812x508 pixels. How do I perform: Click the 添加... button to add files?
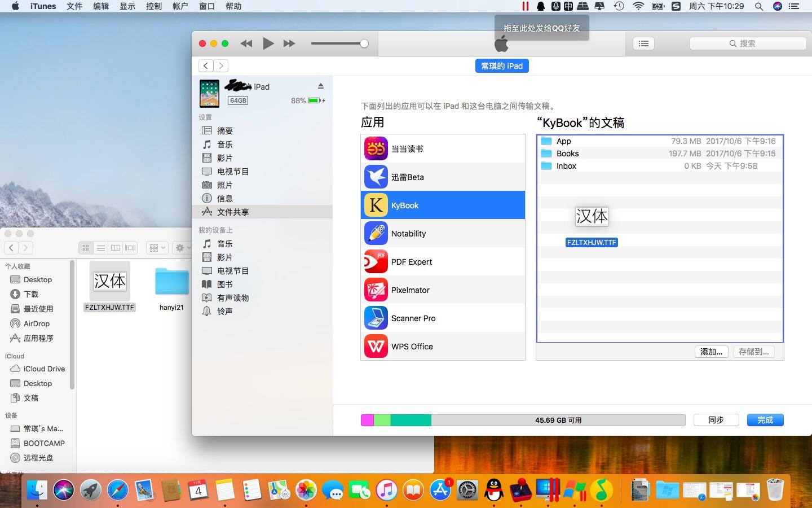pyautogui.click(x=710, y=352)
